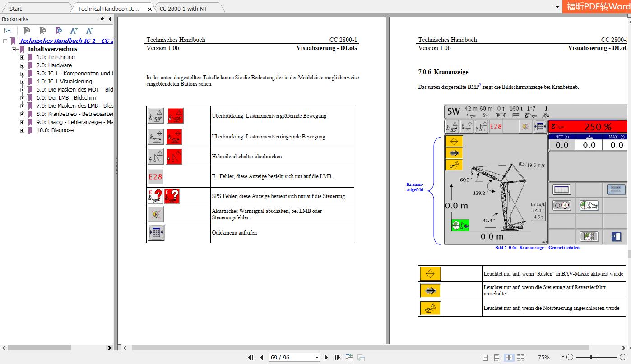
Task: Collapse the Inhaltsverzeichnis bookmark tree
Action: click(x=14, y=49)
